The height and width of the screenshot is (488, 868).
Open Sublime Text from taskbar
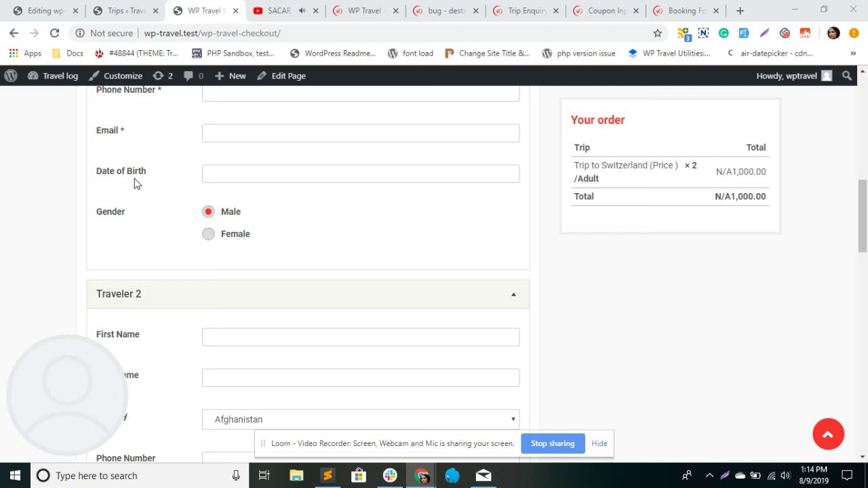click(x=328, y=476)
